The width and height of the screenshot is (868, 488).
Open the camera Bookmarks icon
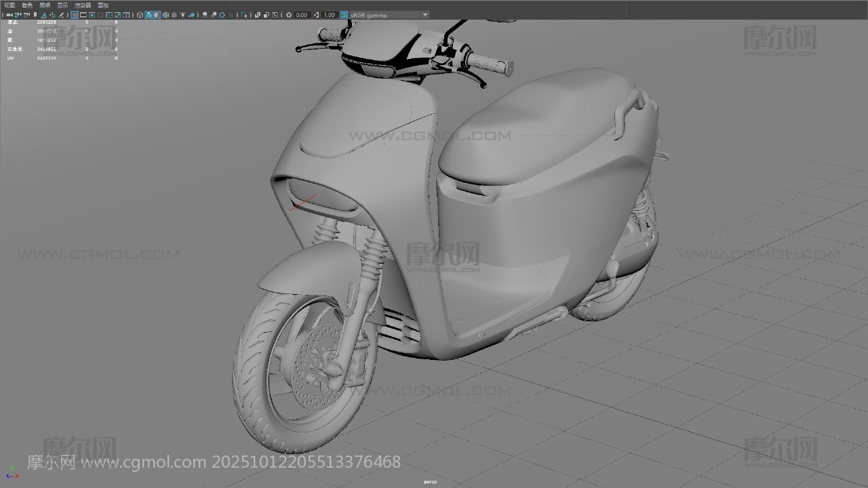tap(35, 15)
